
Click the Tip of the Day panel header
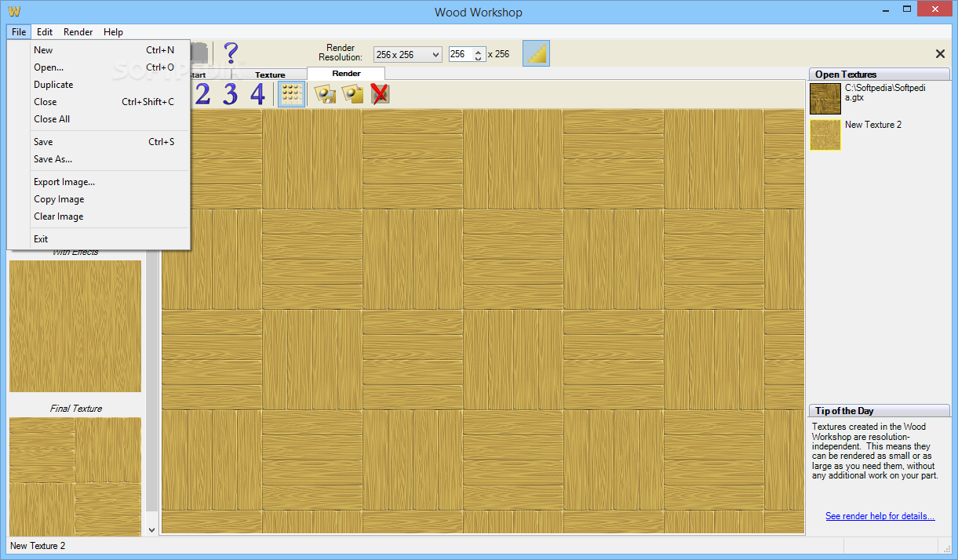[880, 411]
